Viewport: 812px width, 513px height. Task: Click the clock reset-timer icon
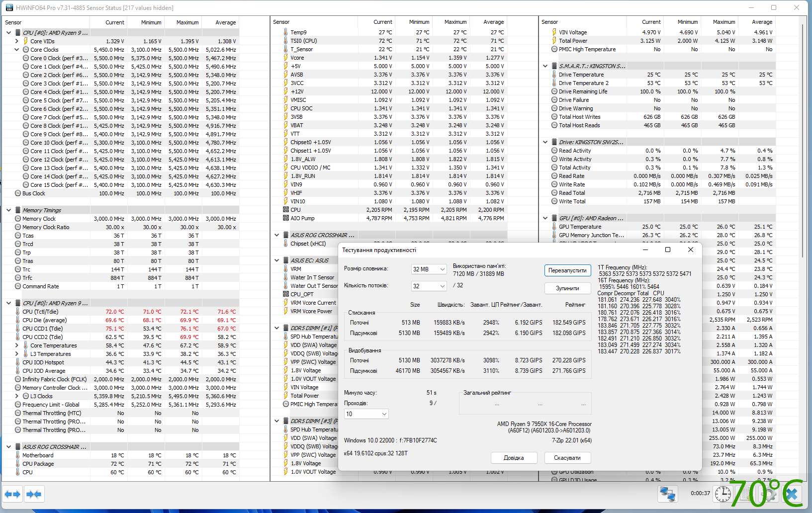(722, 494)
